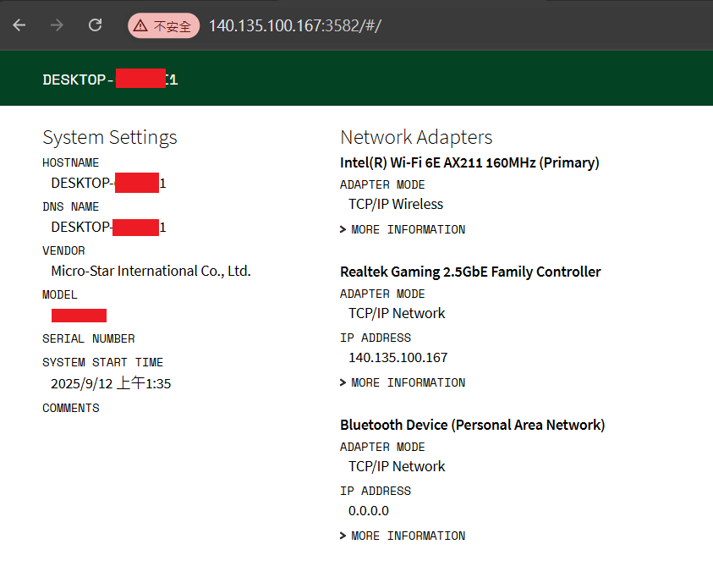Screen dimensions: 713x588
Task: Expand More Information under Bluetooth Device
Action: (x=403, y=536)
